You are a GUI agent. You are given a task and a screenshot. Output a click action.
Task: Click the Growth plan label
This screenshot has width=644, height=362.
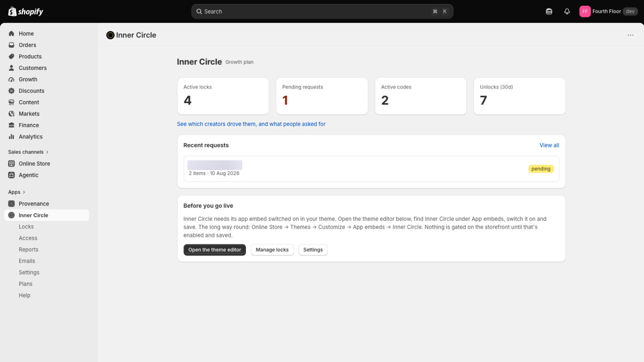pos(239,62)
